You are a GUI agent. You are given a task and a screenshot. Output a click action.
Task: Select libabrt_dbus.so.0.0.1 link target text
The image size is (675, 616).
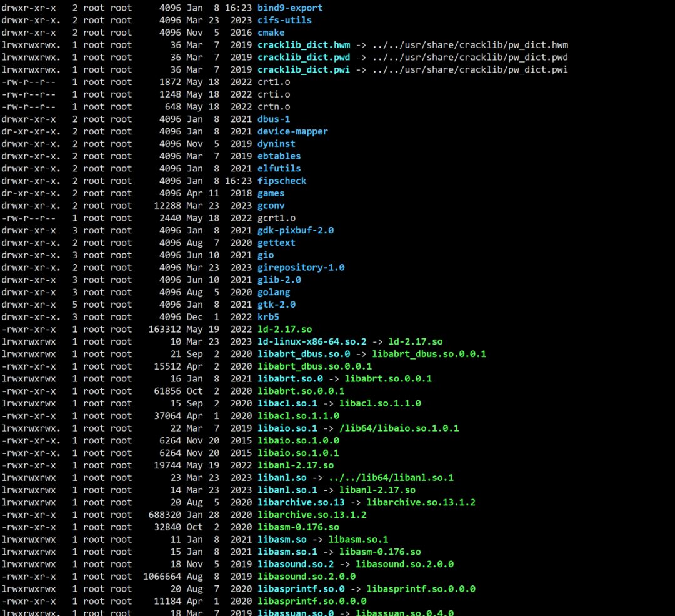(429, 354)
